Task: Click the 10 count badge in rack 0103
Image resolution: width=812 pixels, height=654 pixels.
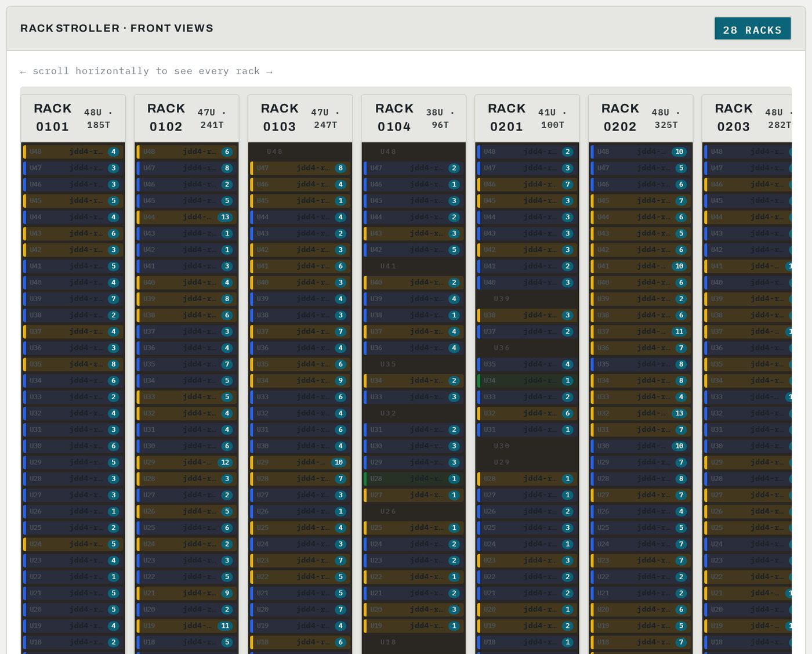Action: click(339, 463)
